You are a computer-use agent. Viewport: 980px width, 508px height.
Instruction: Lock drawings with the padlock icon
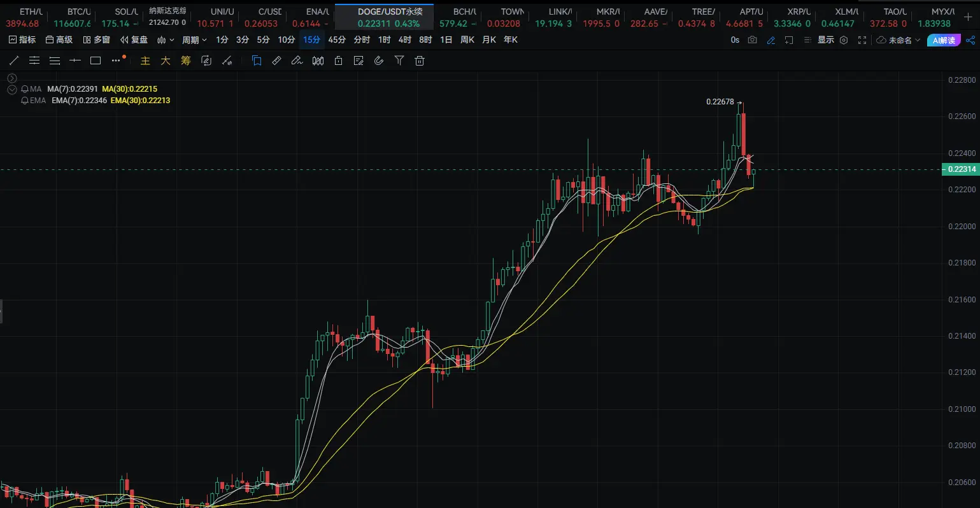pos(338,60)
